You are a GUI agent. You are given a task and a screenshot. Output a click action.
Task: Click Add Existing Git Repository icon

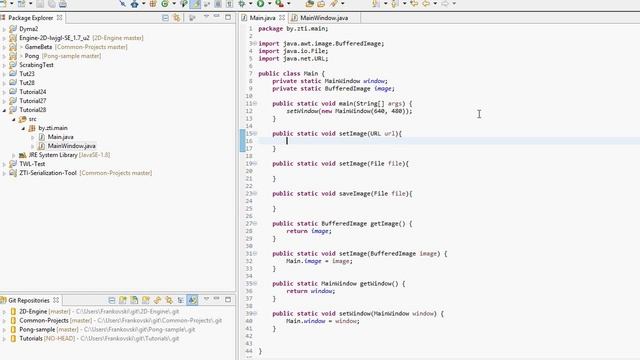click(123, 300)
